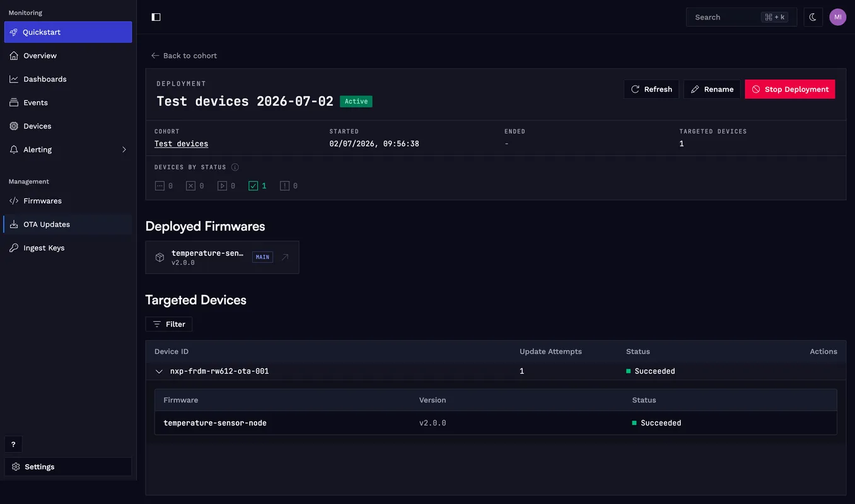Click the Rename pencil icon
855x504 pixels.
click(x=695, y=89)
